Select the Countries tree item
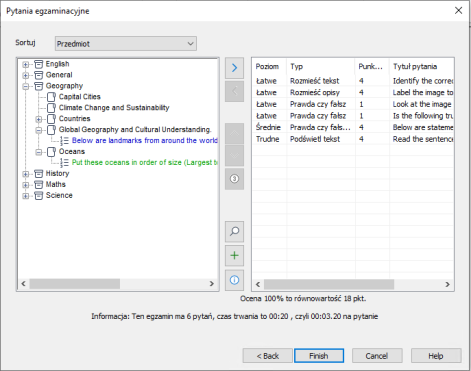This screenshot has height=371, width=471. point(74,119)
